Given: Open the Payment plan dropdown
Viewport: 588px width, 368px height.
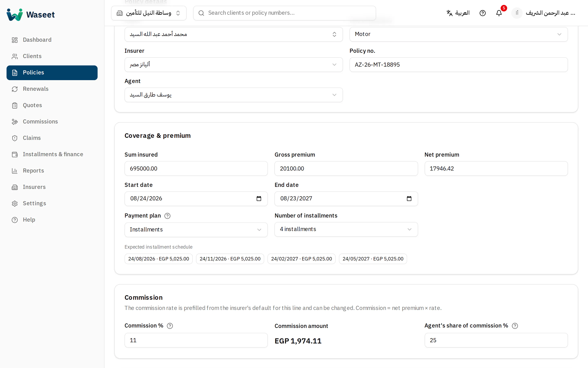Looking at the screenshot, I should [x=196, y=230].
